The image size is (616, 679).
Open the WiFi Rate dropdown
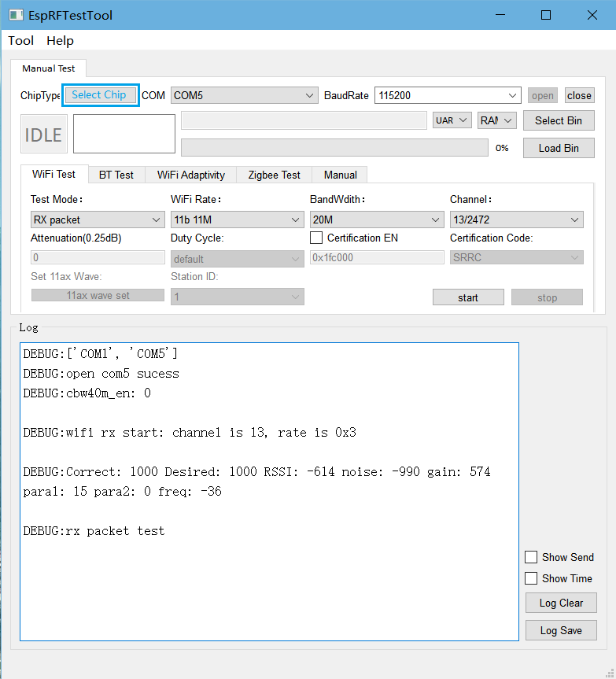point(237,220)
